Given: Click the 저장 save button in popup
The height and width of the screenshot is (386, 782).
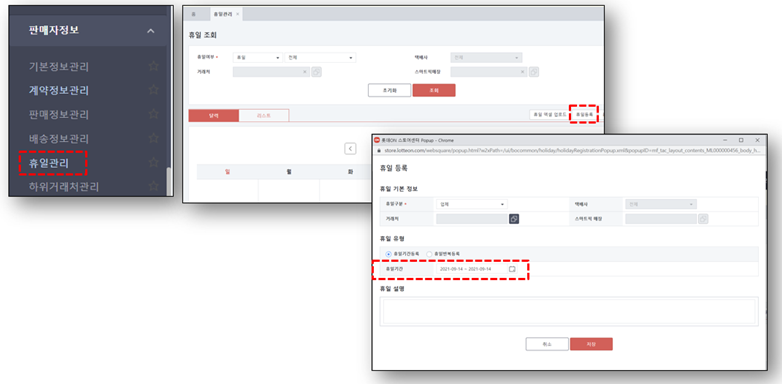Looking at the screenshot, I should coord(591,344).
